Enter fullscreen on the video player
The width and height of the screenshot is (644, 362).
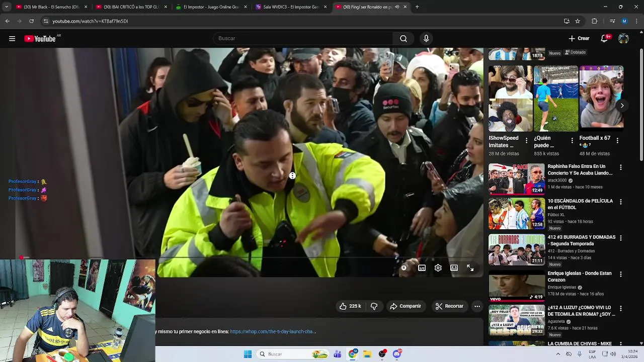pos(470,268)
